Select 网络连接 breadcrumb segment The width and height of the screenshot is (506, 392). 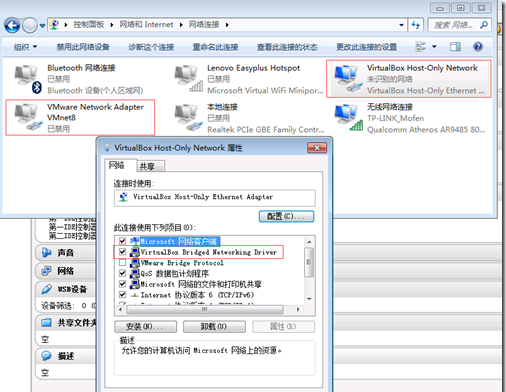click(x=204, y=24)
